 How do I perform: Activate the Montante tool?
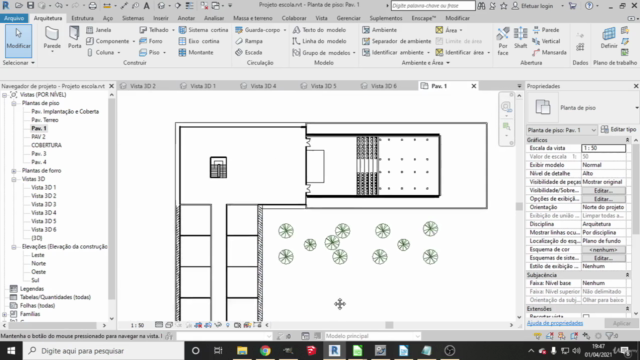tap(196, 52)
